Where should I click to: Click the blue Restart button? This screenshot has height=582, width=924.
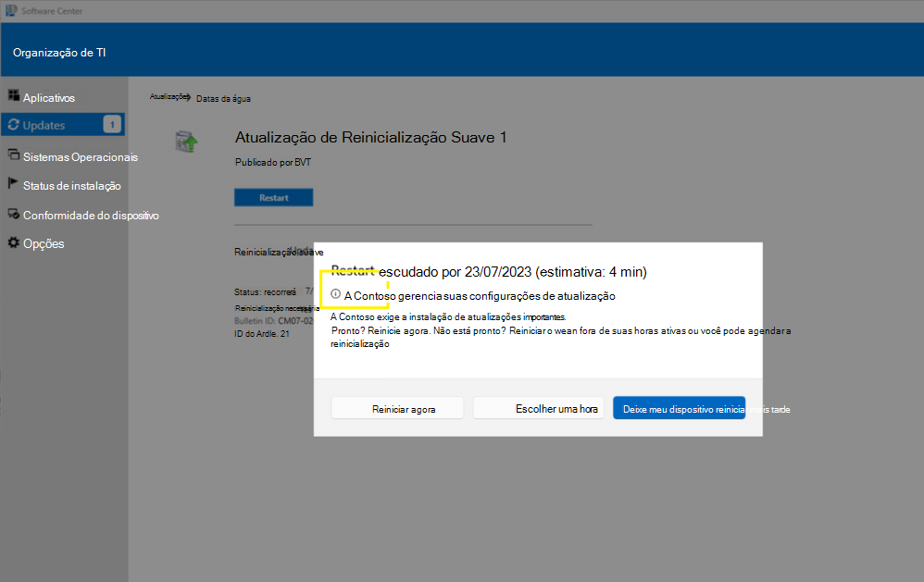(273, 197)
